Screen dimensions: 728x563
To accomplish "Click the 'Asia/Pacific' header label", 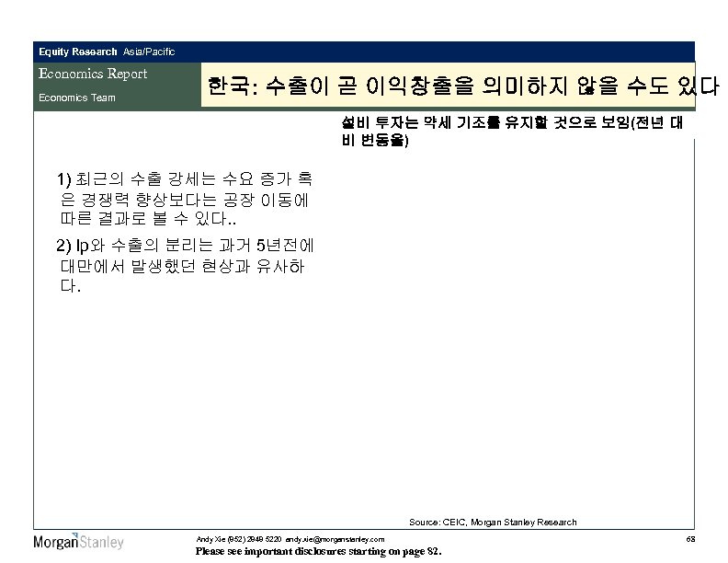I will 149,52.
